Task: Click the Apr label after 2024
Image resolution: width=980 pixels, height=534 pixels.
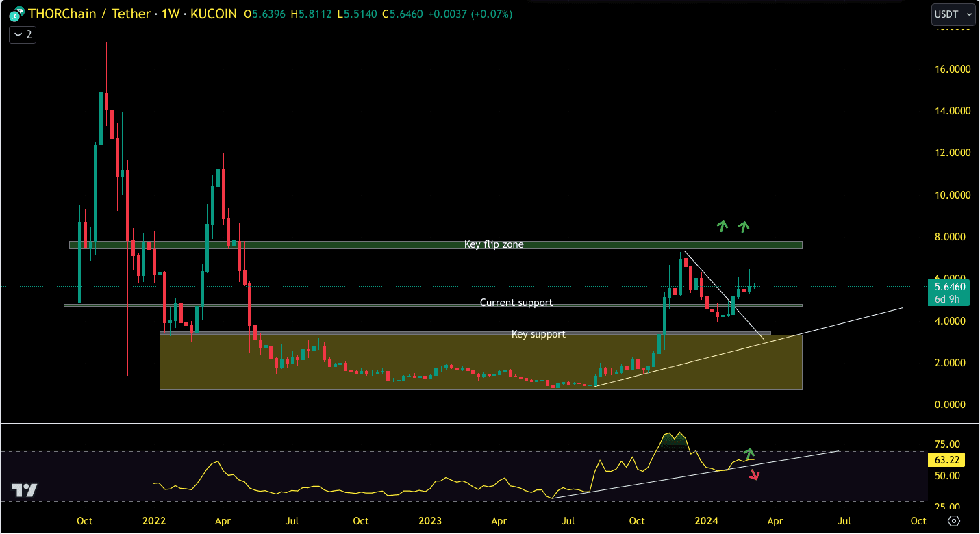Action: click(x=775, y=521)
